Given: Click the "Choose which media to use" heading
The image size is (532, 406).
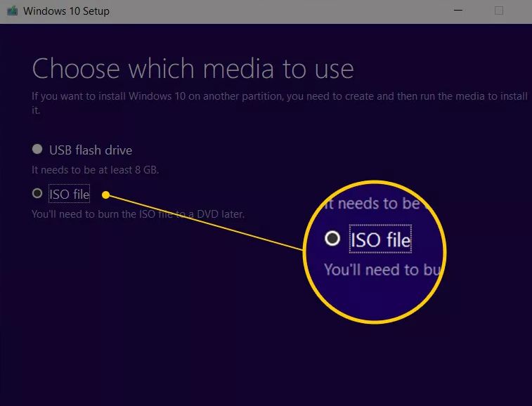Looking at the screenshot, I should [193, 69].
